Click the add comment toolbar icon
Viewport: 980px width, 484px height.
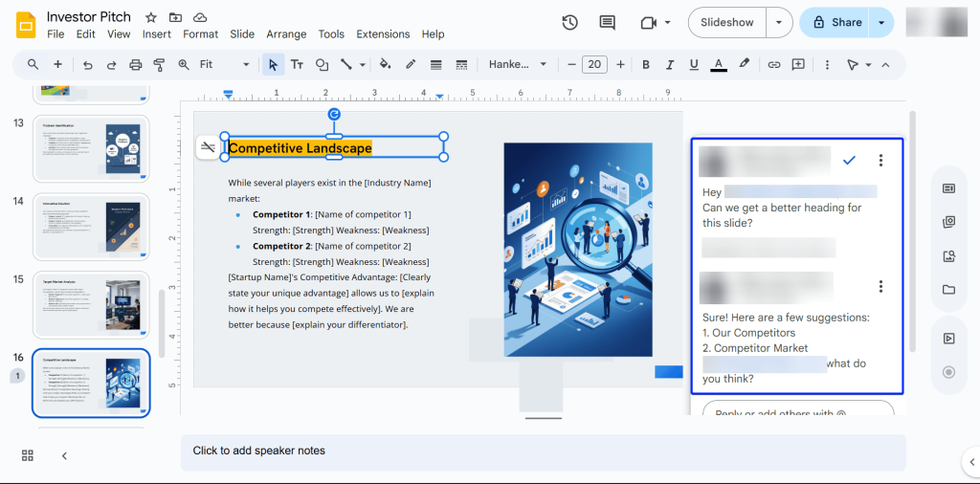[797, 65]
